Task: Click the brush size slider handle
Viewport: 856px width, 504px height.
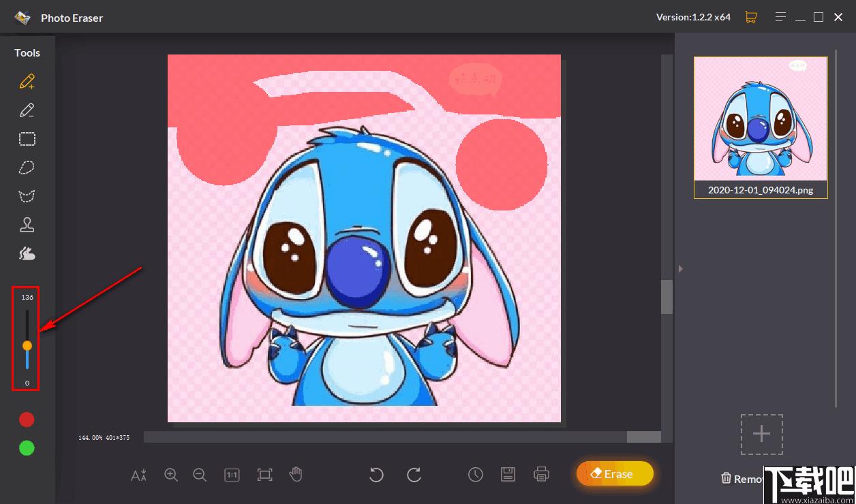Action: click(x=27, y=346)
